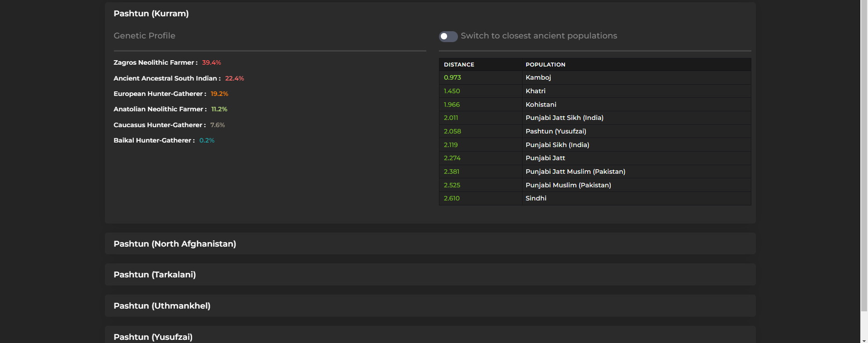Click the Zagros Neolithic Farmer label

coord(156,62)
